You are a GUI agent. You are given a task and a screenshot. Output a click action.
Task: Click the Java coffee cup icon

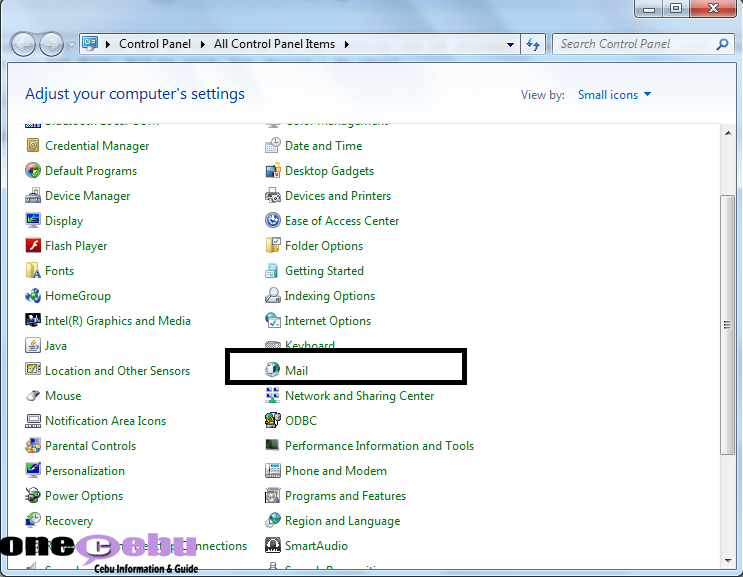coord(33,345)
